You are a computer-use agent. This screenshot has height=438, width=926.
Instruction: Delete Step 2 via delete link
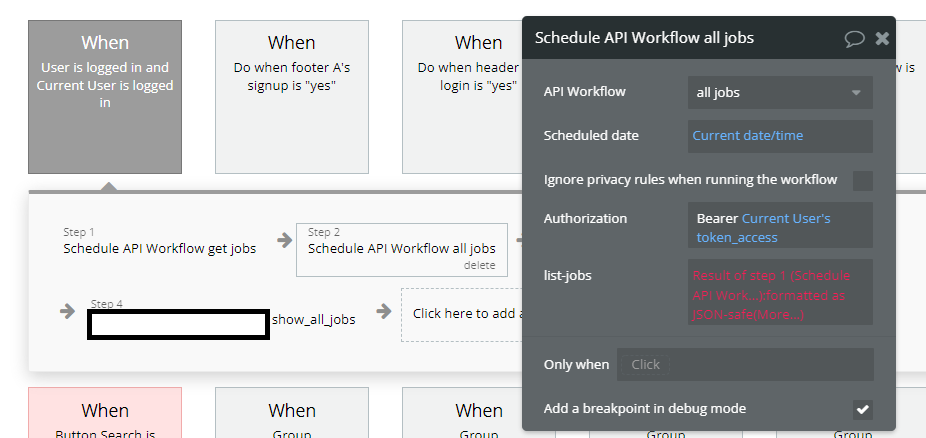[479, 266]
